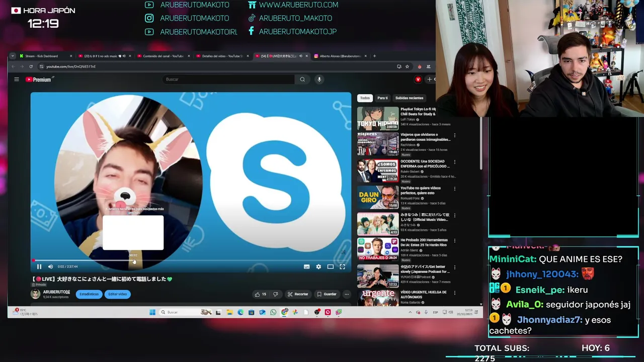Screen dimensions: 644x362
Task: Open the Tokyo Lo-fi playlist thumbnail
Action: (x=378, y=118)
